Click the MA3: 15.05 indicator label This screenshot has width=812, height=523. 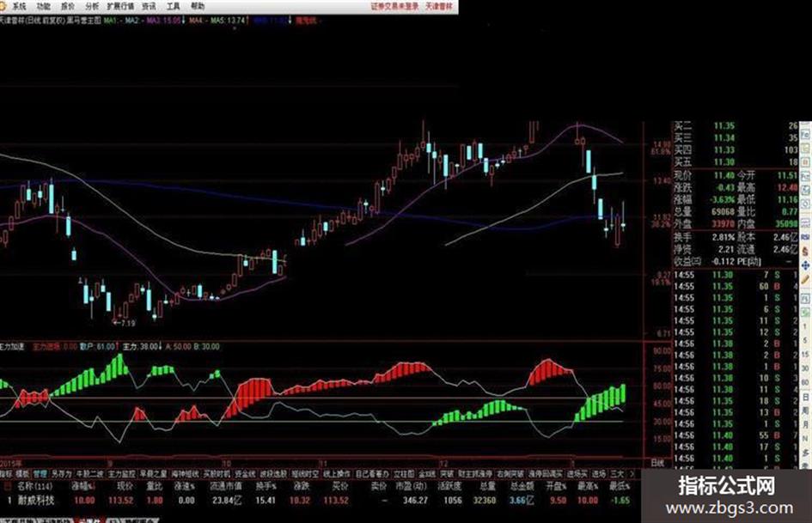click(163, 21)
